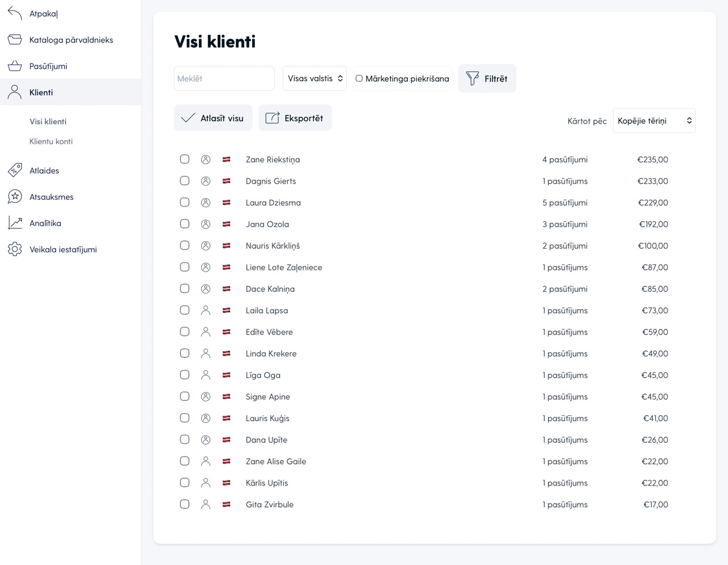The image size is (728, 565).
Task: Focus the Meklēt search field
Action: [x=224, y=78]
